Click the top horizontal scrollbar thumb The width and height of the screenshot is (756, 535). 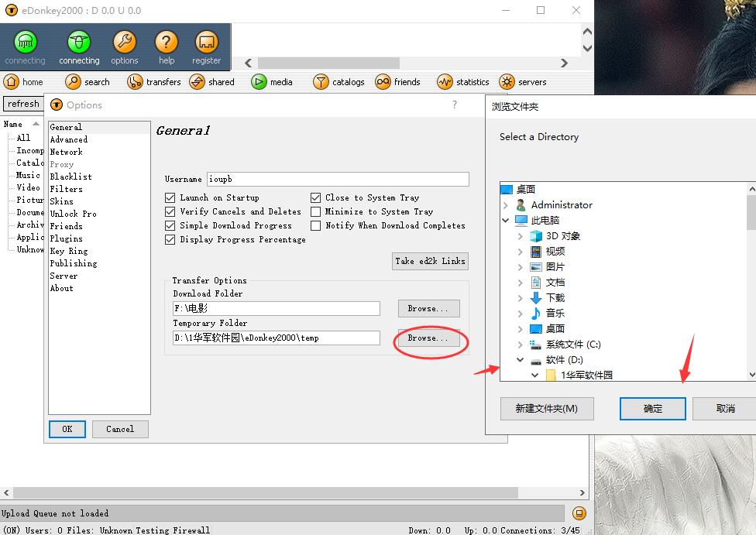point(329,63)
